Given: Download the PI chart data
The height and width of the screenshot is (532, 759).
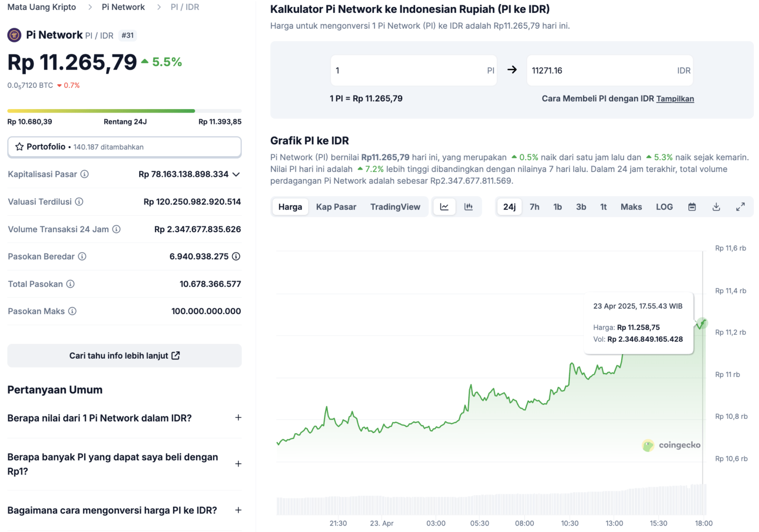Looking at the screenshot, I should [x=716, y=206].
